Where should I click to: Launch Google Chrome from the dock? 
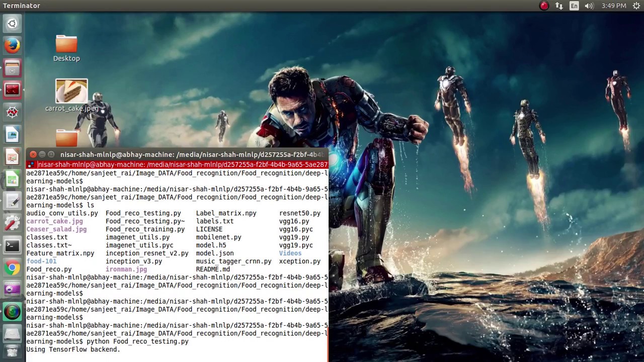click(12, 267)
